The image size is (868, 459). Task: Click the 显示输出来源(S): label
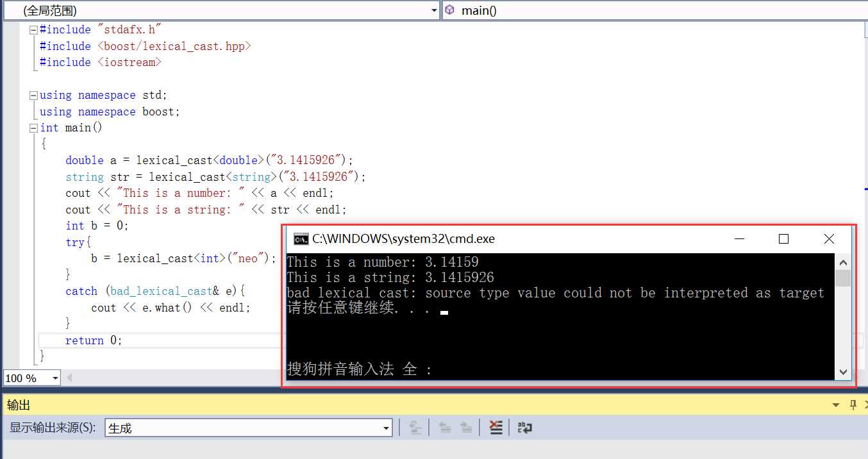53,428
